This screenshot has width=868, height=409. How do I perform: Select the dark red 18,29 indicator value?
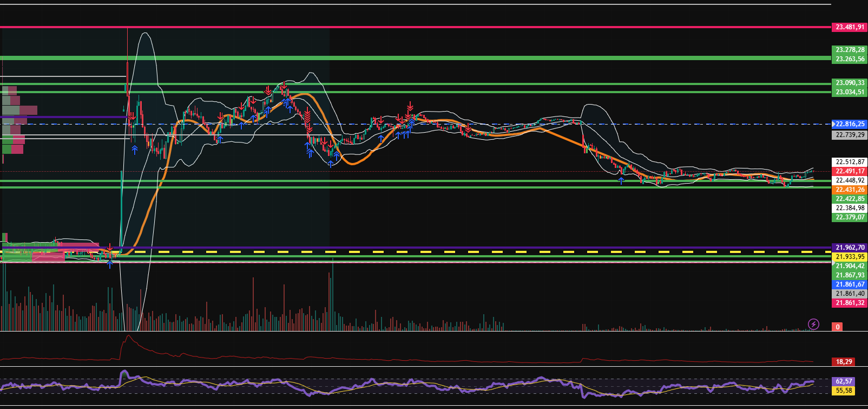pos(844,361)
